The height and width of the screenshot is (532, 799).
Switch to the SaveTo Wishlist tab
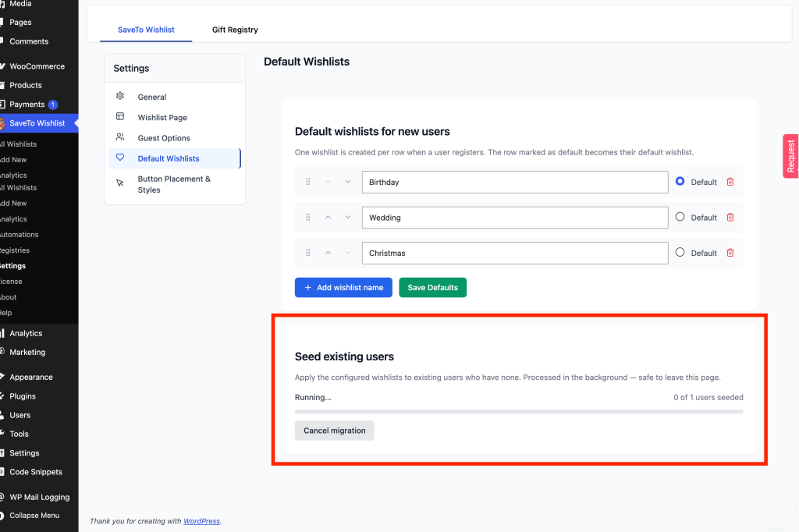(146, 30)
